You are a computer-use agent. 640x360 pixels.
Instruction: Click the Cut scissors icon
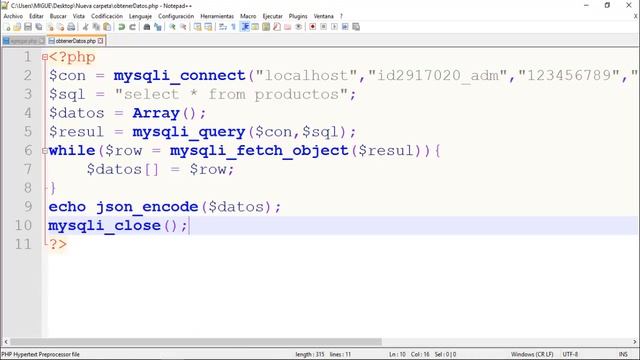[85, 27]
